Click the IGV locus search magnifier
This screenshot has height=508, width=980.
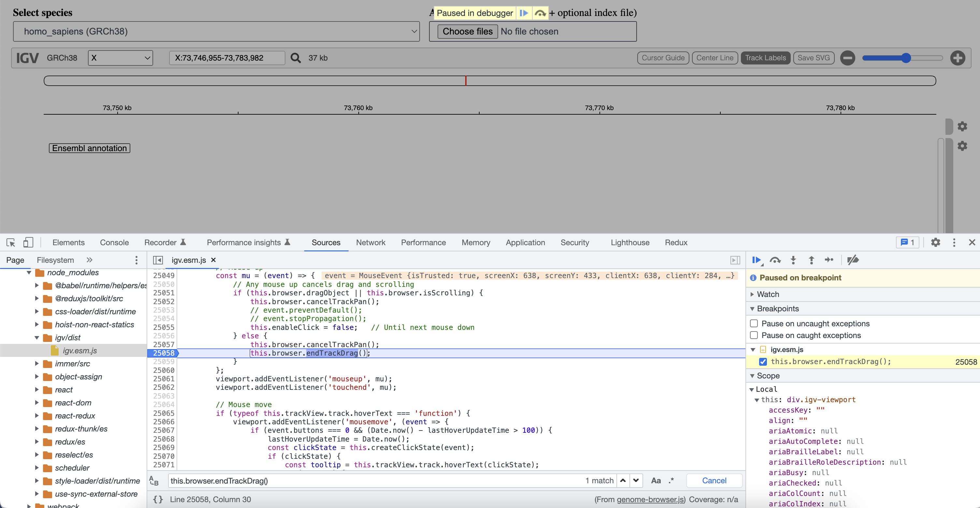point(295,58)
